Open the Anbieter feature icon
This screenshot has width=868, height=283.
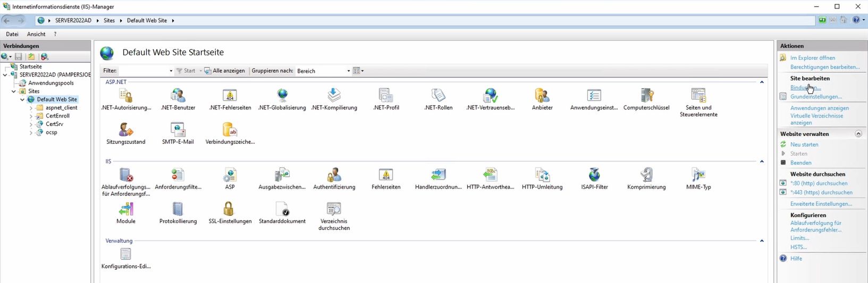[x=542, y=96]
